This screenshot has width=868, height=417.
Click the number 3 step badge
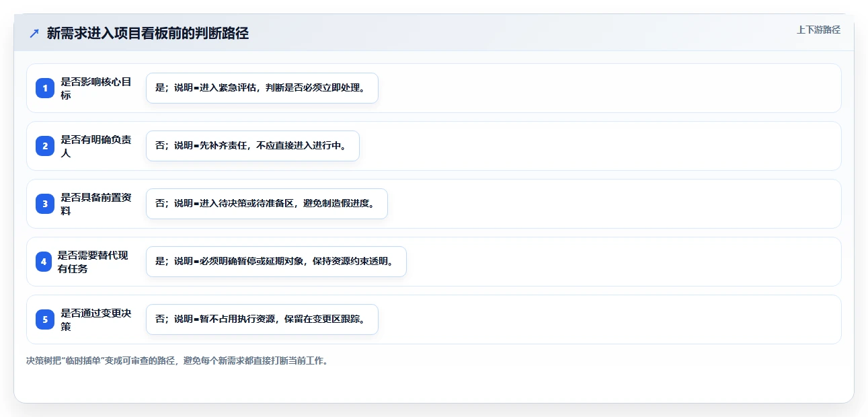point(45,204)
